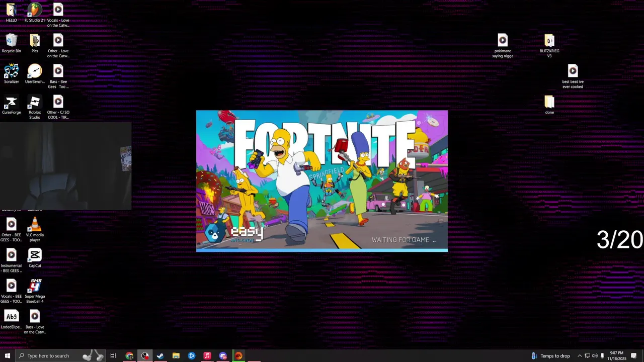
Task: Open the CapCut desktop shortcut
Action: click(35, 259)
